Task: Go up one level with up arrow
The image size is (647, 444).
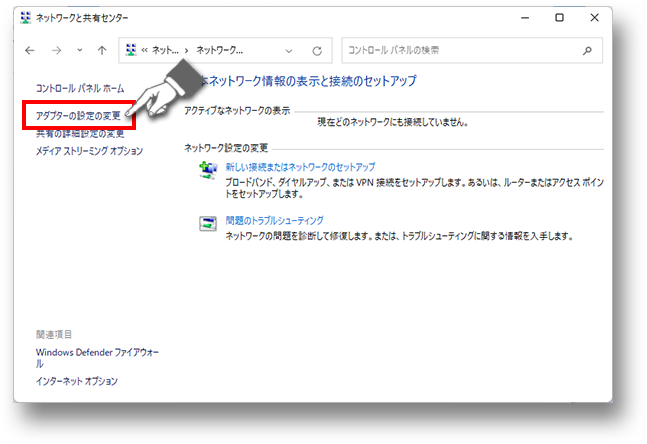Action: coord(102,51)
